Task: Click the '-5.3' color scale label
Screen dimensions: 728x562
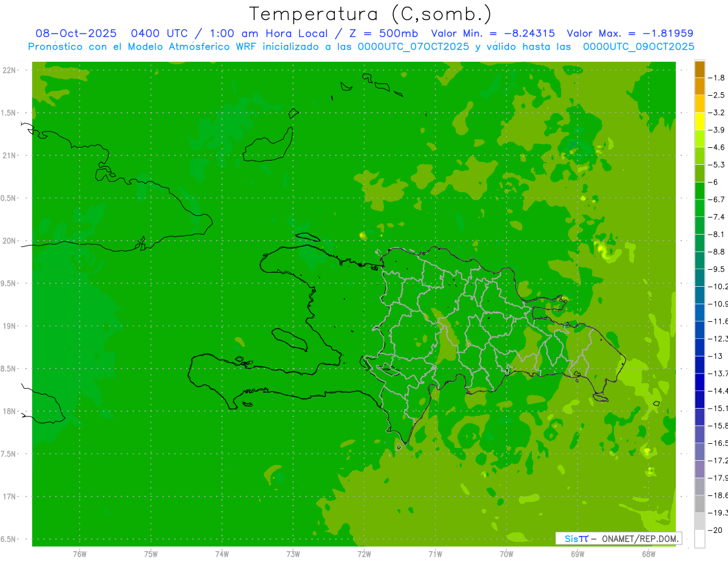Action: pyautogui.click(x=717, y=165)
